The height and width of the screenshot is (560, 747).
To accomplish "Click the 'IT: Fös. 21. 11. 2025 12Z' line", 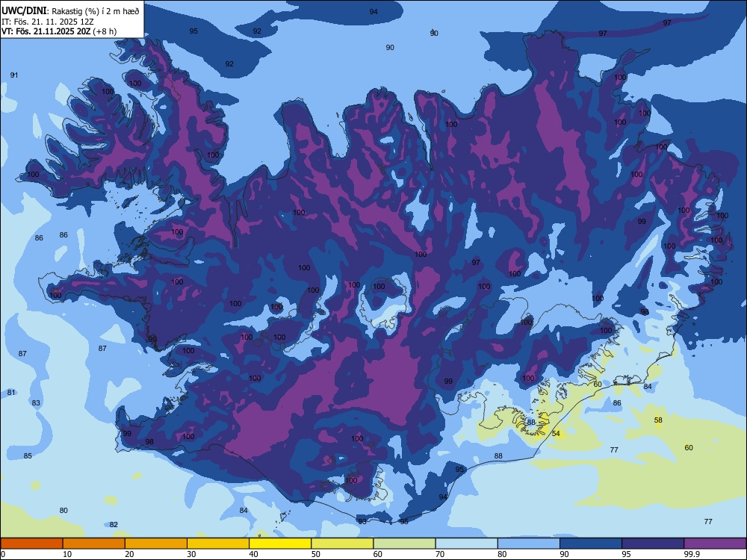I will click(48, 22).
